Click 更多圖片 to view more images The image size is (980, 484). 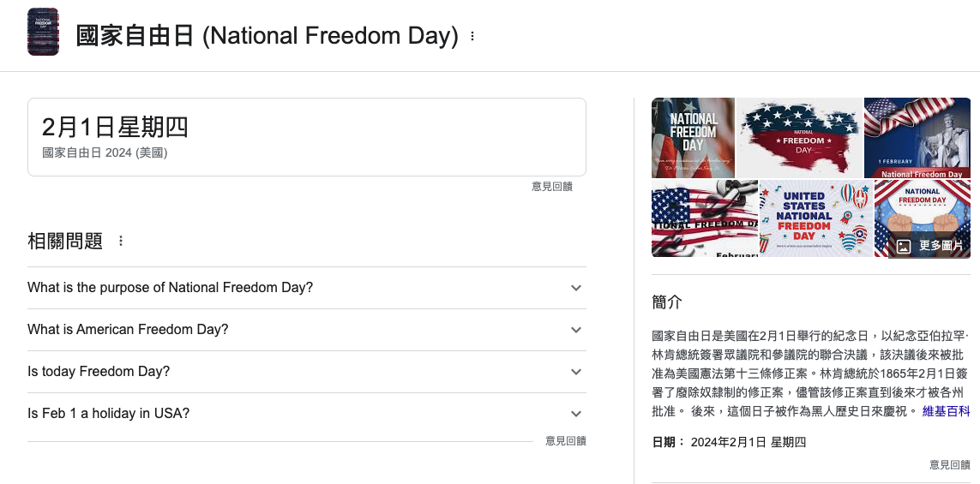[x=929, y=246]
